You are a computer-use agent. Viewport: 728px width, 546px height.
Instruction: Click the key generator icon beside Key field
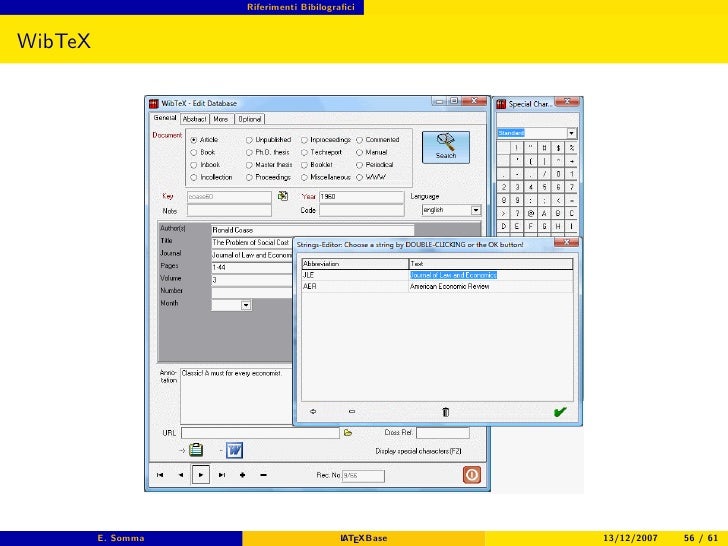(283, 196)
